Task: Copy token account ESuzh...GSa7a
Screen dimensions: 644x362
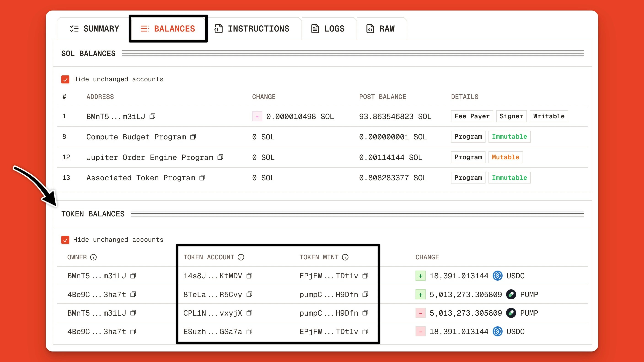Action: tap(249, 332)
